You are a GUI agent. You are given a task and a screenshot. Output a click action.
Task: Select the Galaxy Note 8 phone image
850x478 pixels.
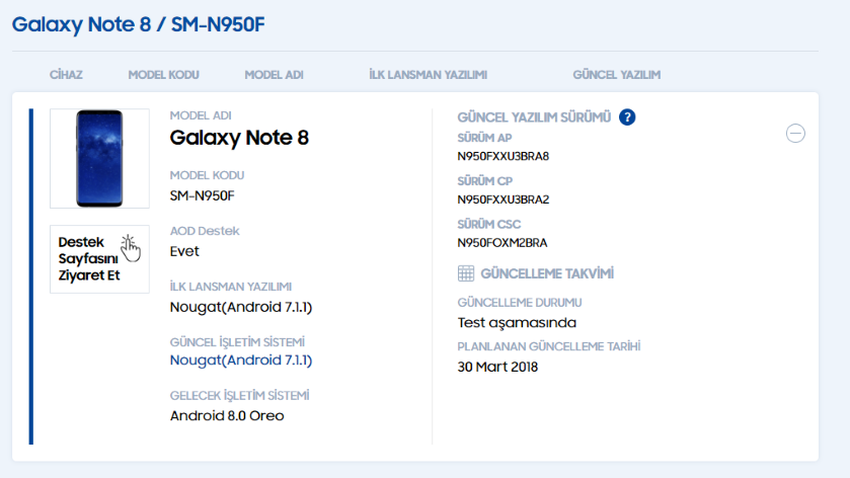click(99, 158)
